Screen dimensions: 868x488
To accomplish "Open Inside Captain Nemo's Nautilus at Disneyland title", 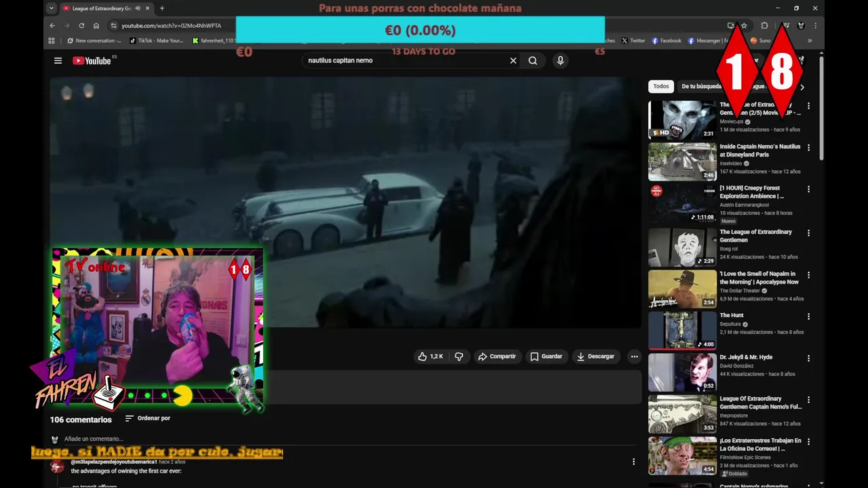I will pos(760,150).
